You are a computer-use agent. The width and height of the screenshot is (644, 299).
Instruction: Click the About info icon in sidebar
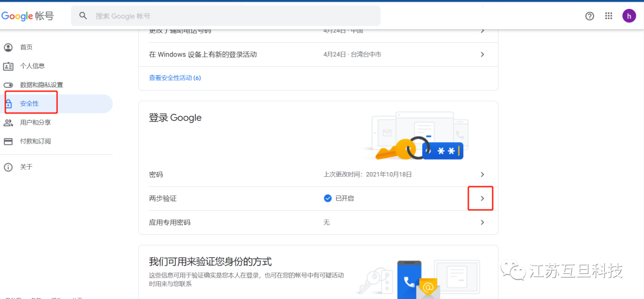click(8, 167)
